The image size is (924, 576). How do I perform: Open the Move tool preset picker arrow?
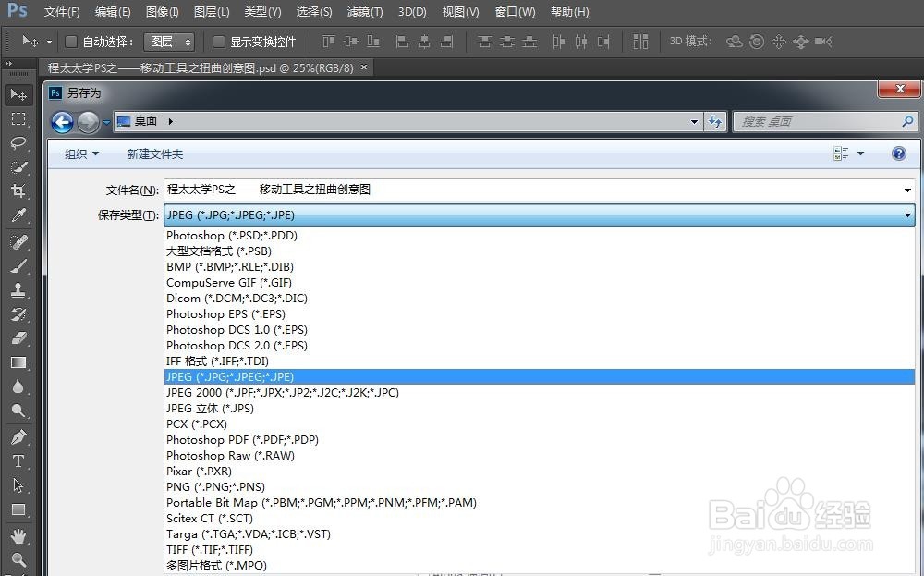pos(50,42)
